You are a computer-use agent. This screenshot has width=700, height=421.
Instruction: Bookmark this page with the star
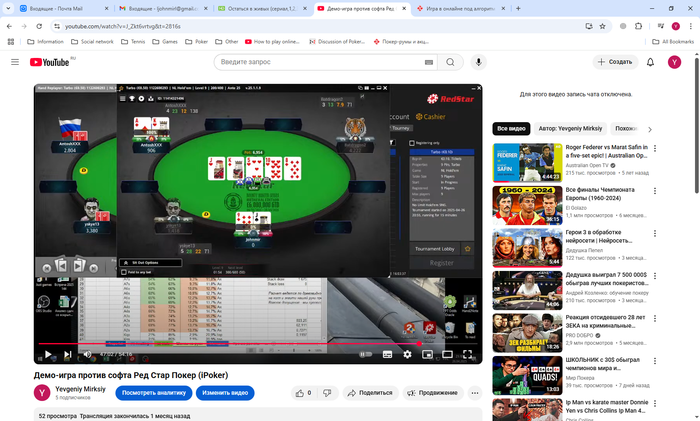(602, 26)
